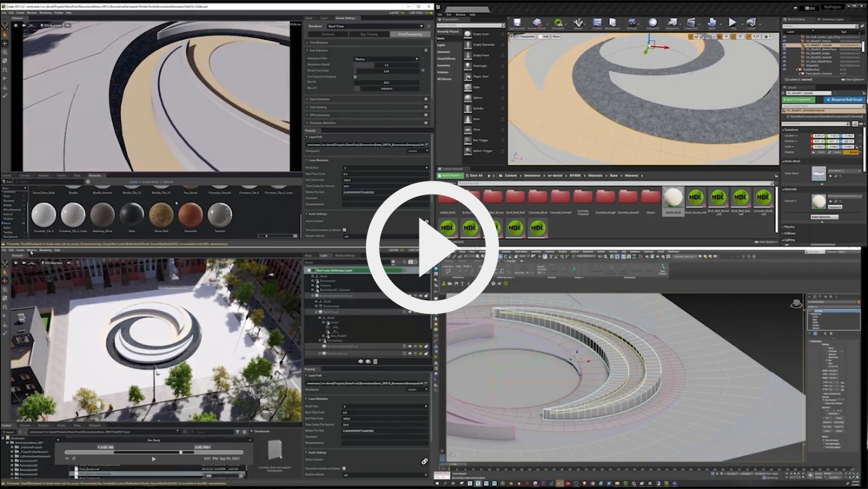Collapse the Transform section in Unreal Details
This screenshot has height=489, width=868.
791,129
